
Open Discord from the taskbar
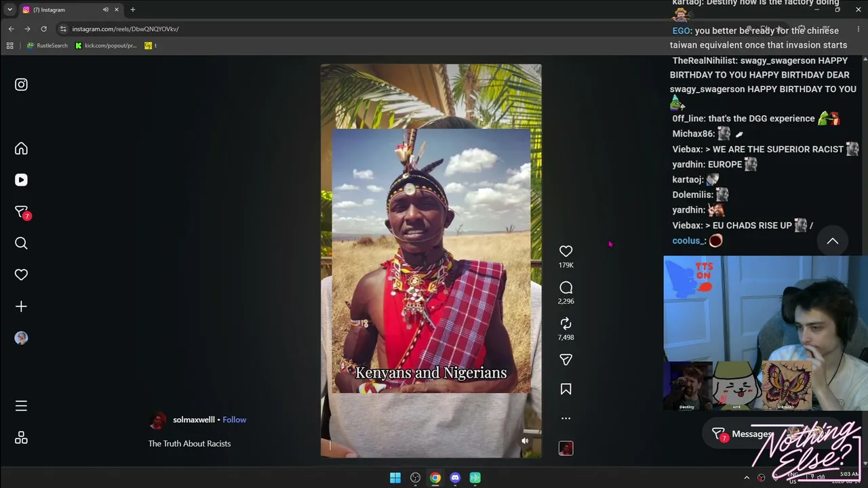click(x=455, y=478)
